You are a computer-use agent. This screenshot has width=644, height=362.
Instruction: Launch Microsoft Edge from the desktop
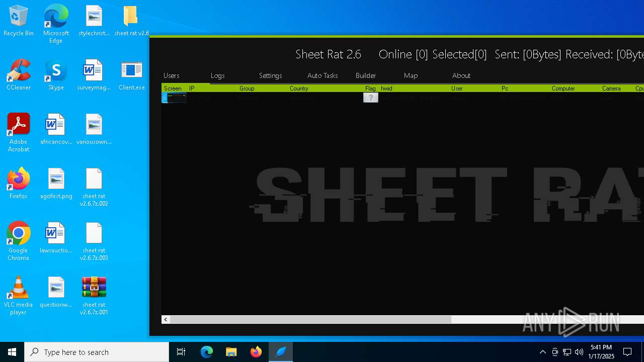(56, 24)
